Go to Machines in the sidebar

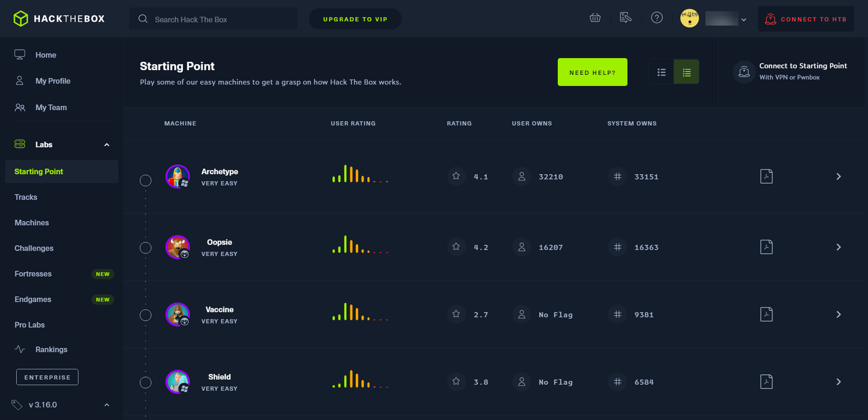click(31, 222)
